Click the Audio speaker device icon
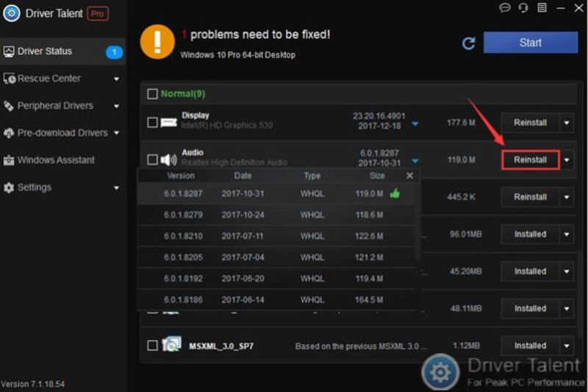Screen dimensions: 588x392 [x=168, y=160]
